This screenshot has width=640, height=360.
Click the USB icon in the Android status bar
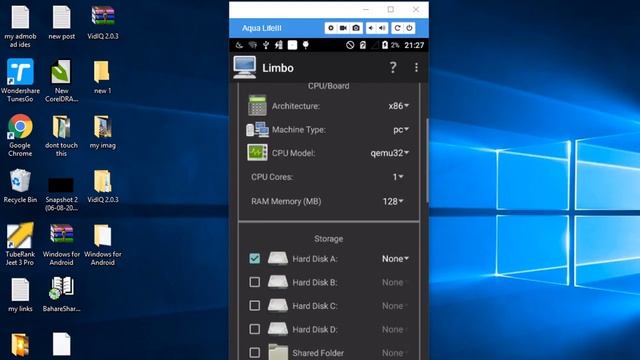(266, 45)
